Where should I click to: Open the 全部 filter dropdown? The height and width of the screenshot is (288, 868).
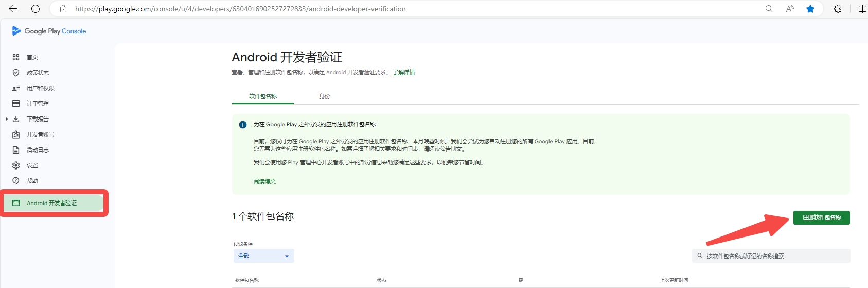click(x=263, y=256)
